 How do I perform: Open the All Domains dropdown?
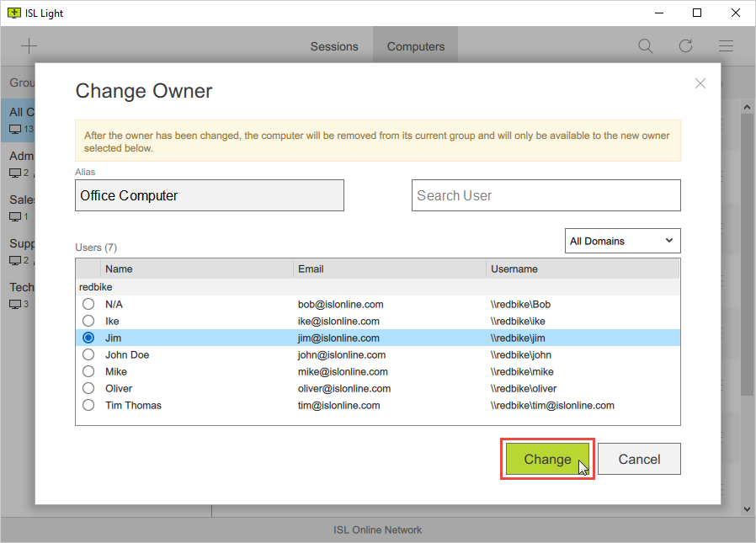click(622, 241)
